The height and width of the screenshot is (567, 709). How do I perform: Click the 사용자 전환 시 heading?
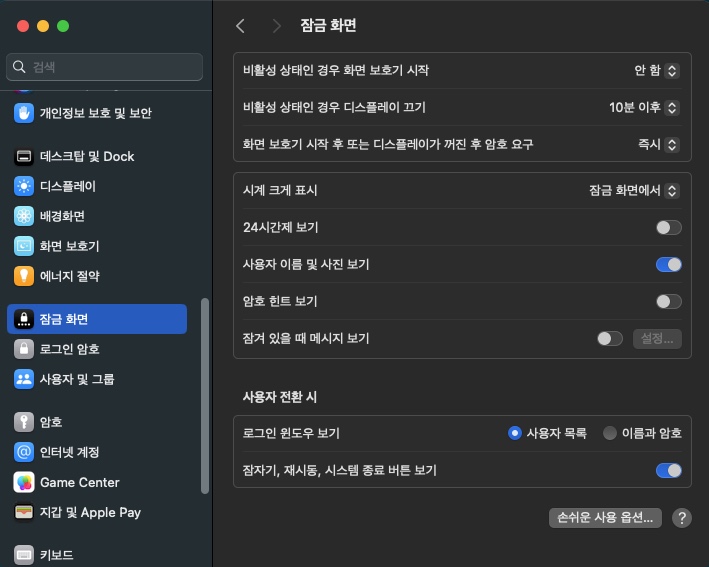pos(280,397)
